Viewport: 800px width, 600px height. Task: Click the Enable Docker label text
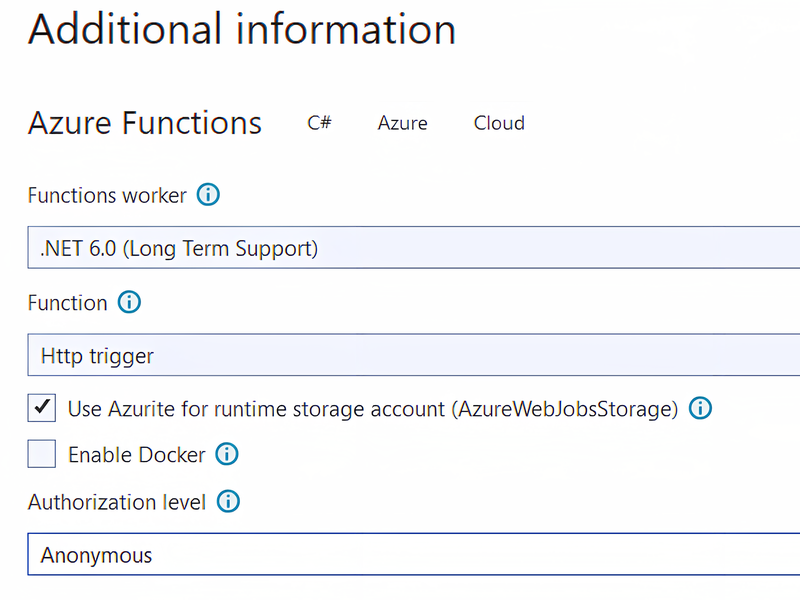point(137,455)
